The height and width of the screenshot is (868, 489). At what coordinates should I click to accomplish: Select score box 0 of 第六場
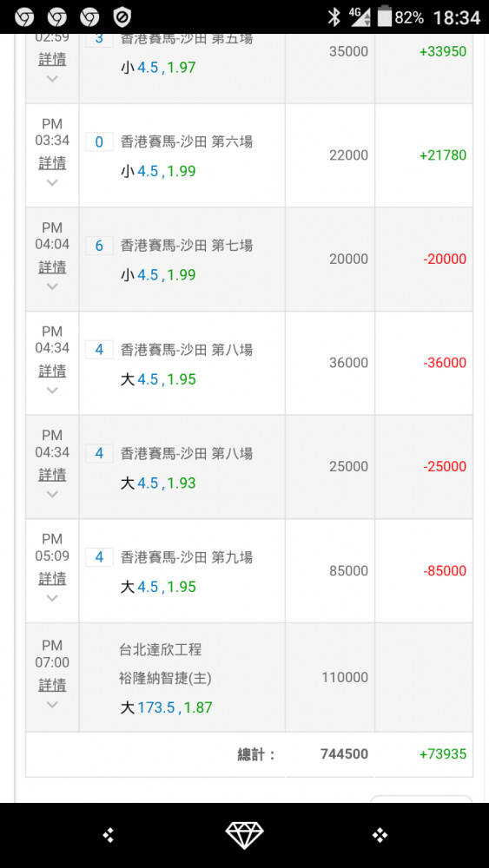pyautogui.click(x=99, y=142)
